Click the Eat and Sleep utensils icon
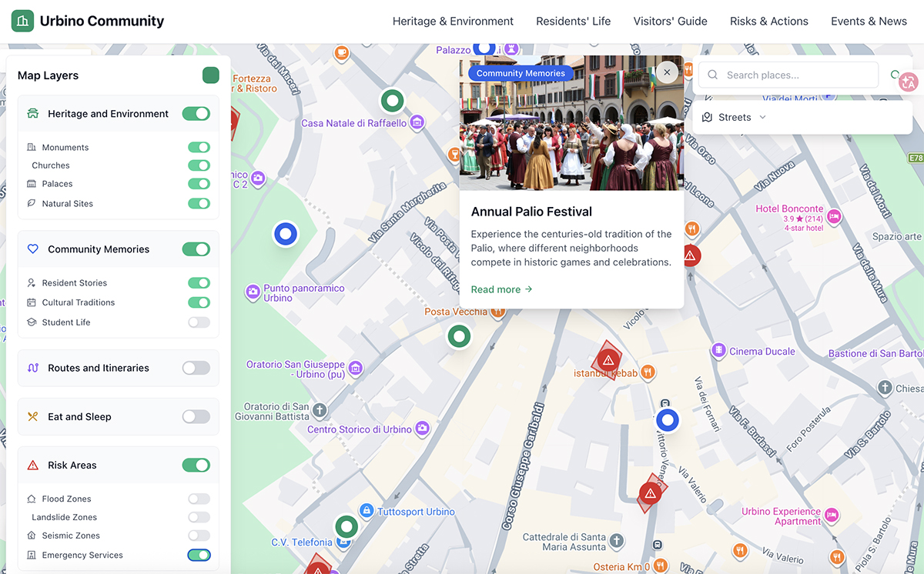The height and width of the screenshot is (574, 924). tap(32, 416)
